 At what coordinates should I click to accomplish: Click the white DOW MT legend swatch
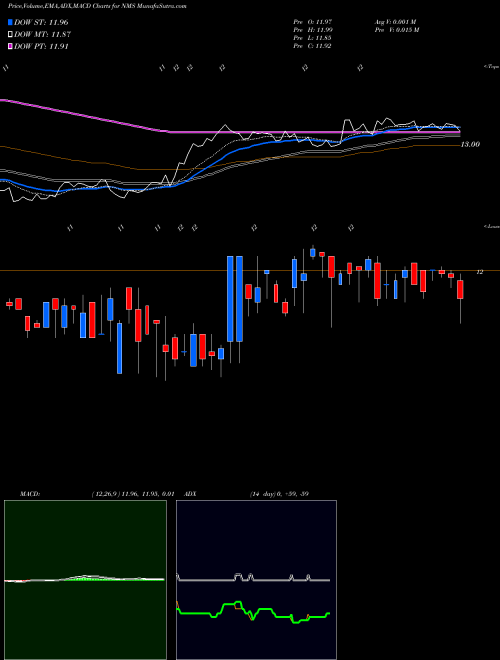[x=11, y=35]
